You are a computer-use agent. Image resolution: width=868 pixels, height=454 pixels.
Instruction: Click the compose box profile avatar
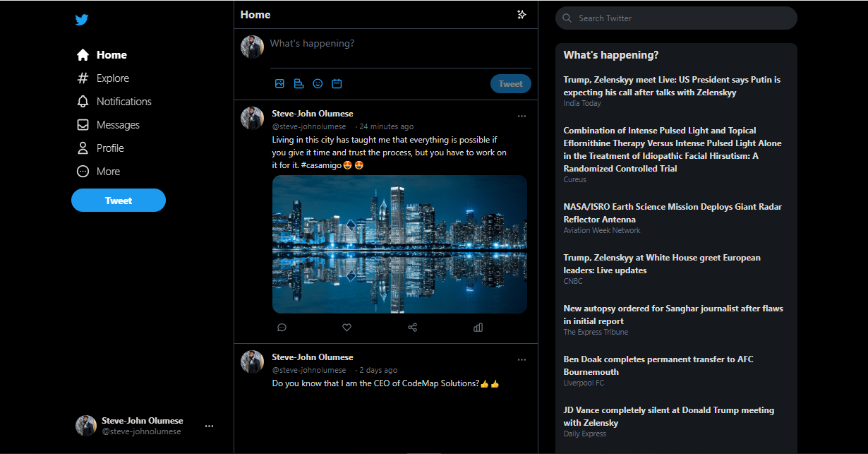252,47
